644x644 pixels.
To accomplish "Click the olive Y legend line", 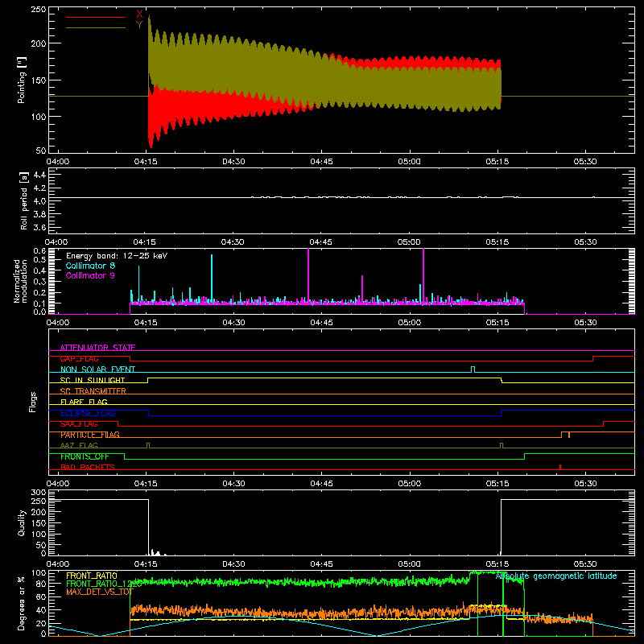I will pyautogui.click(x=96, y=28).
